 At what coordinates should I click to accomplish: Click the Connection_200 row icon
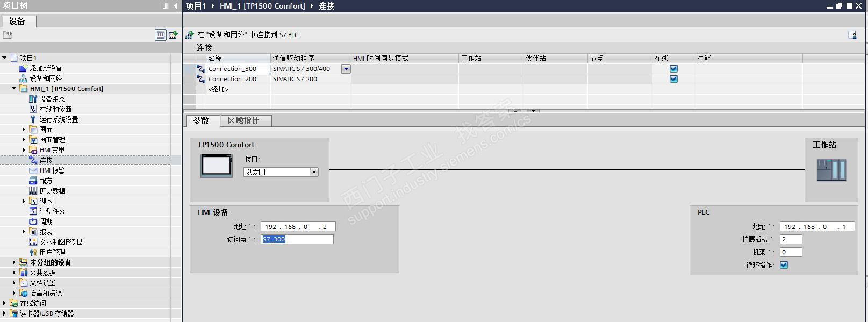(200, 79)
